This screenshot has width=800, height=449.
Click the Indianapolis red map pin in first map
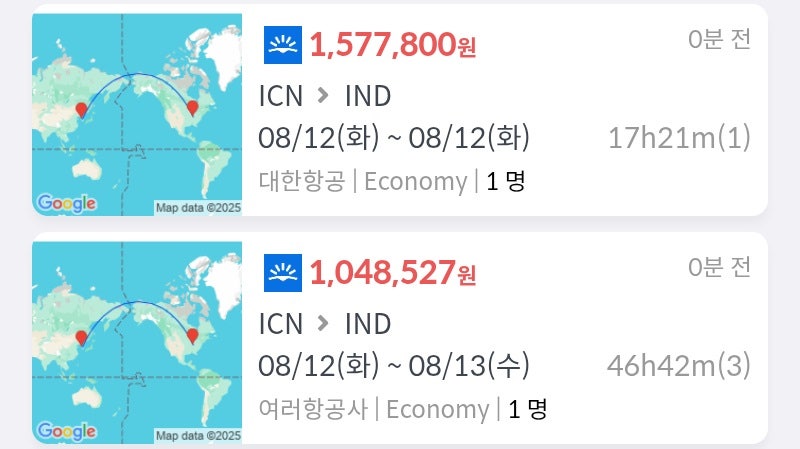[x=192, y=108]
